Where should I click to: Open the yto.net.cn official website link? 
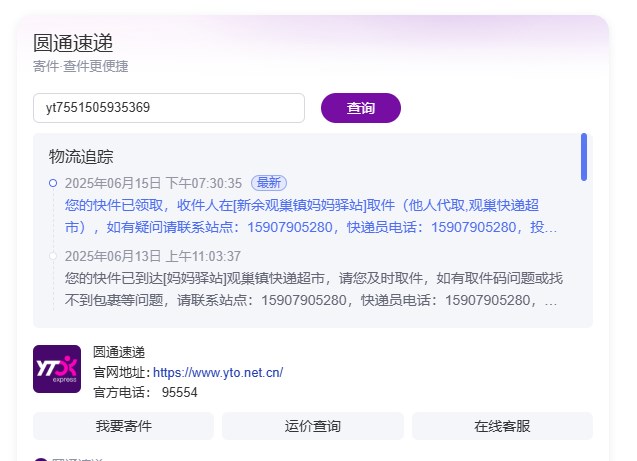[218, 372]
